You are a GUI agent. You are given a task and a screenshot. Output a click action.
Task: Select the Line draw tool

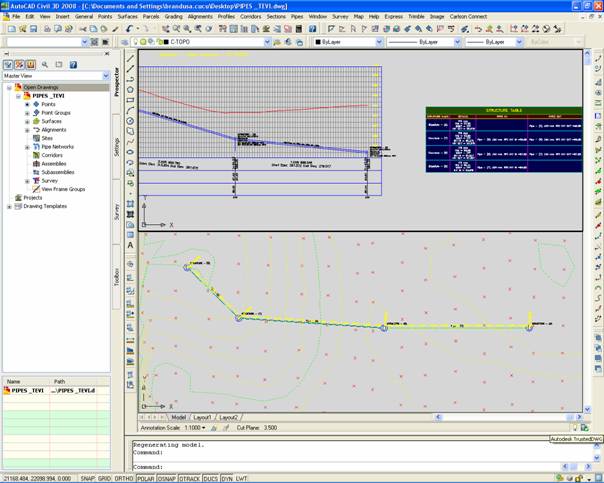[x=131, y=59]
